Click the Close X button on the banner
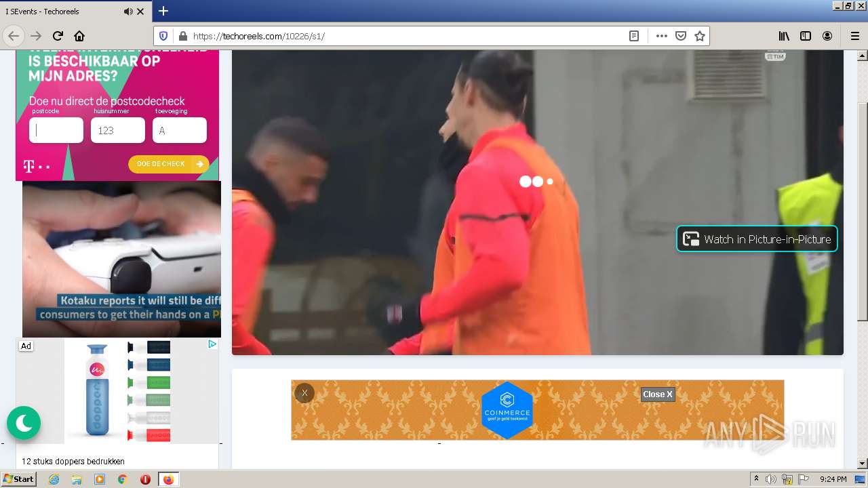This screenshot has height=488, width=868. click(x=658, y=394)
